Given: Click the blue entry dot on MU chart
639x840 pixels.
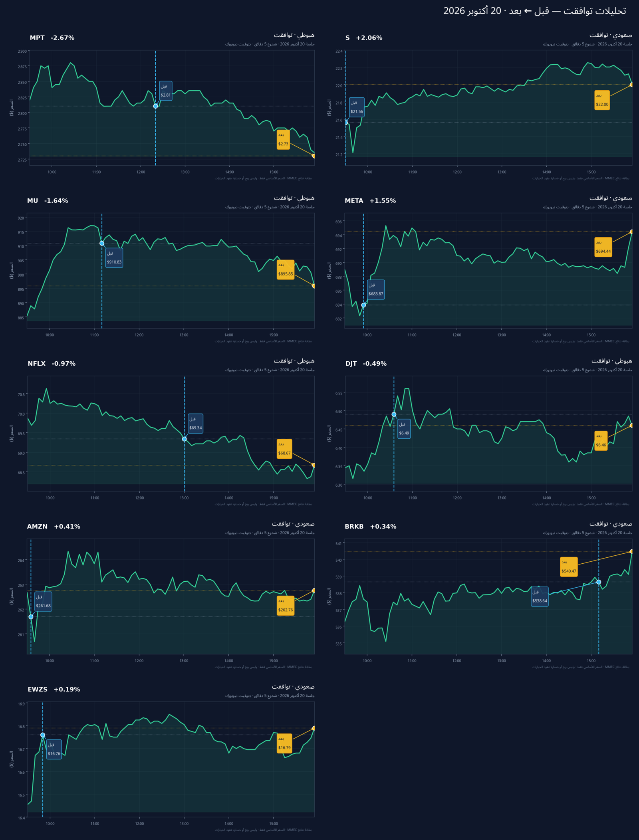Looking at the screenshot, I should point(102,243).
